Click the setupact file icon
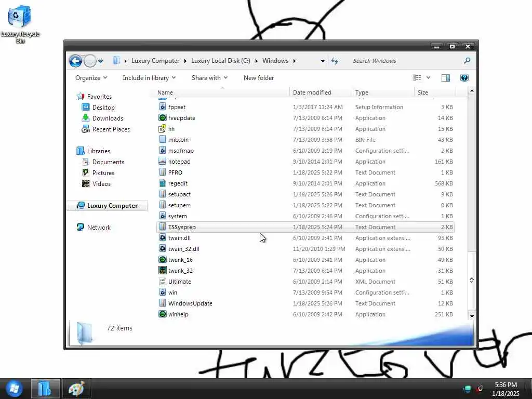The image size is (532, 399). click(163, 194)
